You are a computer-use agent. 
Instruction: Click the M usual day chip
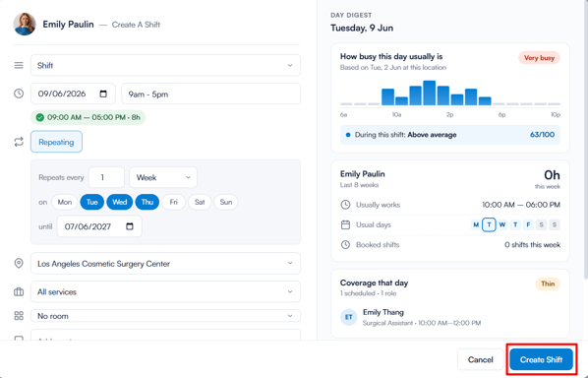coord(476,224)
